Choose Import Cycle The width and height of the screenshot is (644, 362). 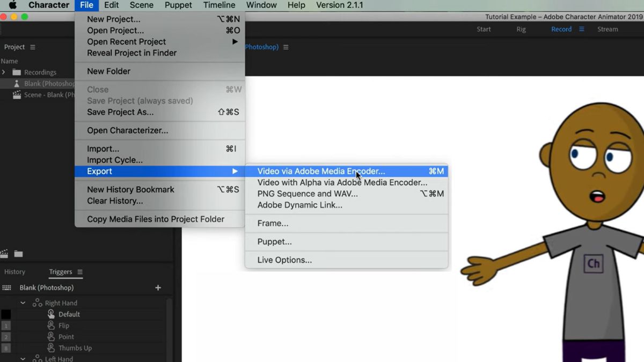160,160
